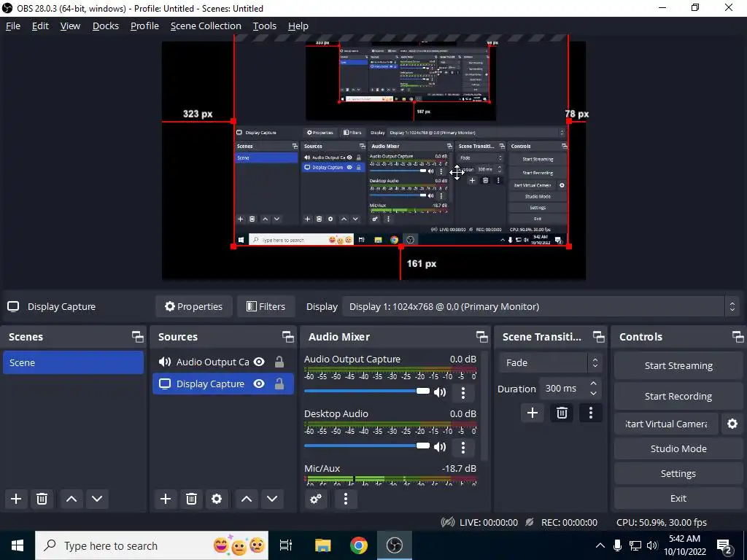
Task: Delete selected source with trash icon
Action: click(191, 499)
